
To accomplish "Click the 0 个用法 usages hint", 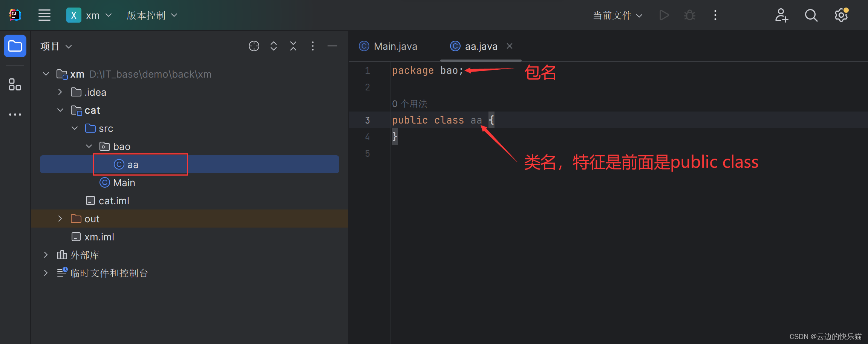I will pyautogui.click(x=410, y=104).
